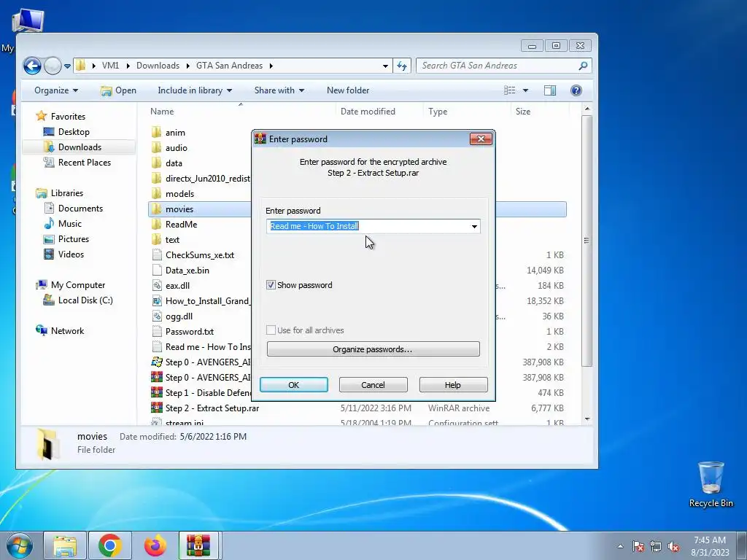This screenshot has height=560, width=747.
Task: Select Step 2 - Extract Setup.rar archive icon
Action: click(x=157, y=408)
